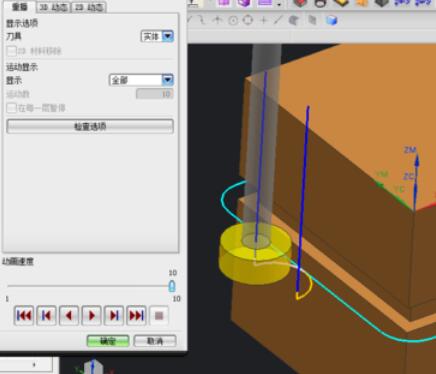Enable the 2D material removal checkbox

[11, 51]
